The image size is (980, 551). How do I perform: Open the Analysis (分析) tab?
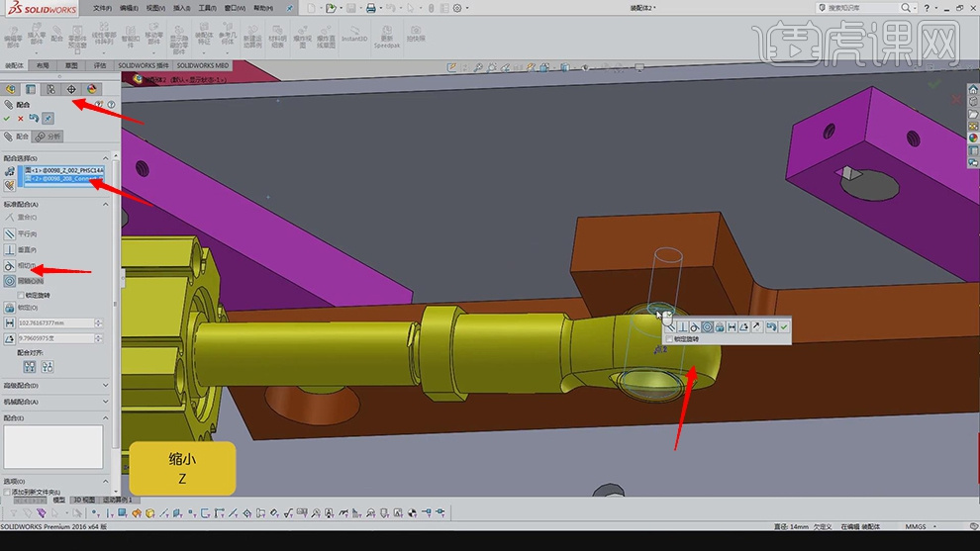pyautogui.click(x=48, y=137)
